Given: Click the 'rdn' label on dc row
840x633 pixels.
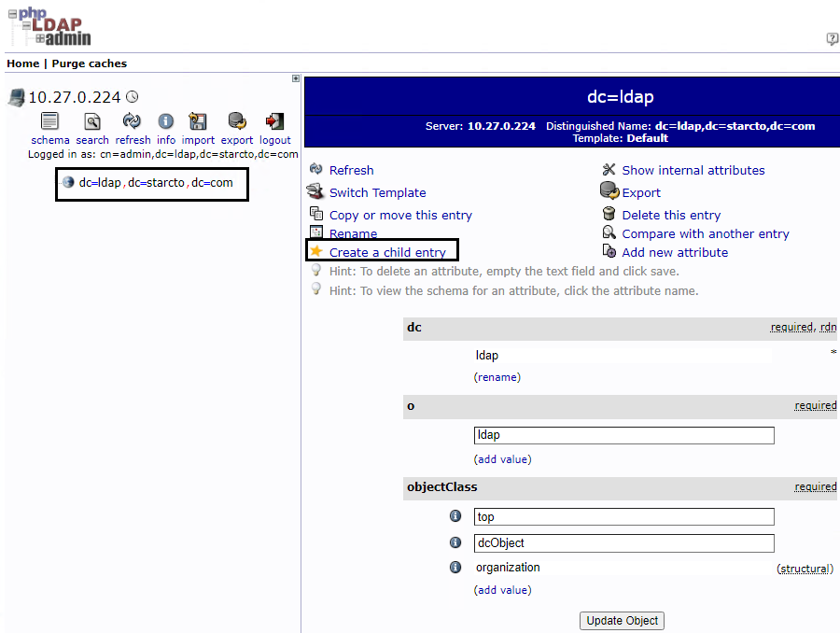Looking at the screenshot, I should pyautogui.click(x=828, y=327).
